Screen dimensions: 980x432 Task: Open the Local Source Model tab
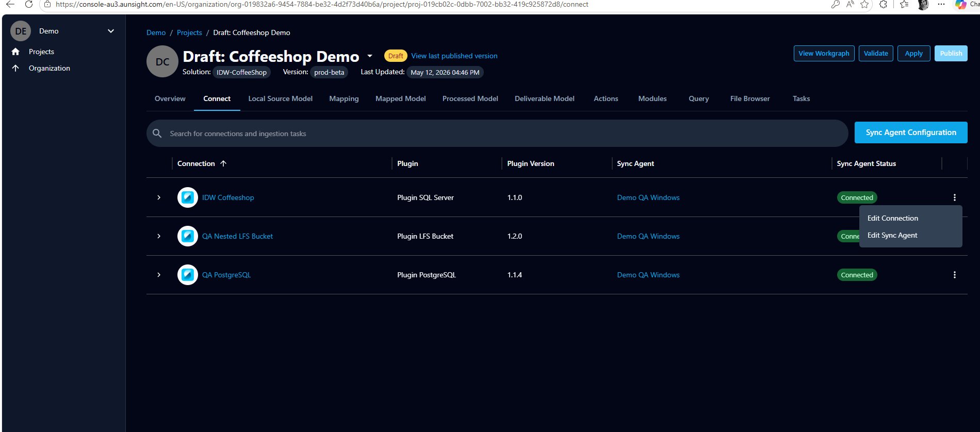tap(281, 98)
